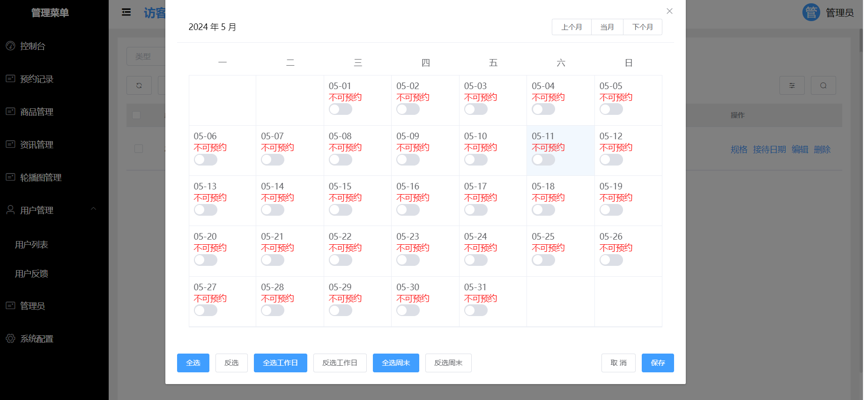The width and height of the screenshot is (868, 400).
Task: Click the refresh icon button in the toolbar
Action: tap(139, 85)
